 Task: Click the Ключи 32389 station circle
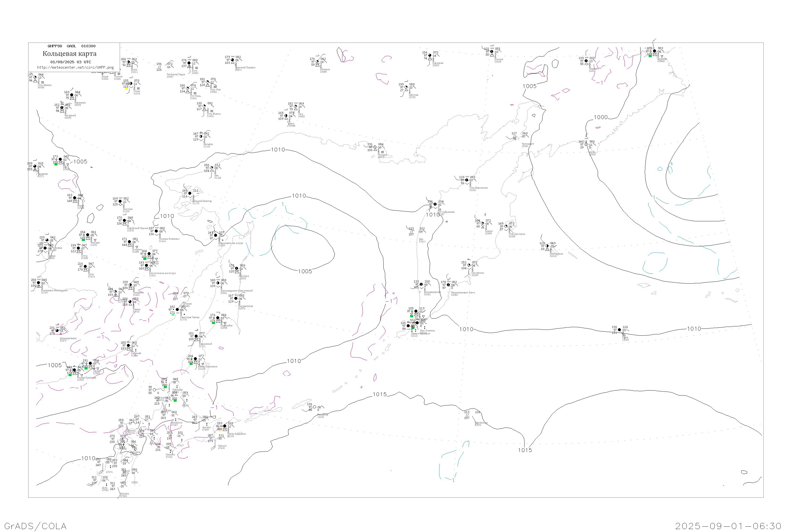483,223
